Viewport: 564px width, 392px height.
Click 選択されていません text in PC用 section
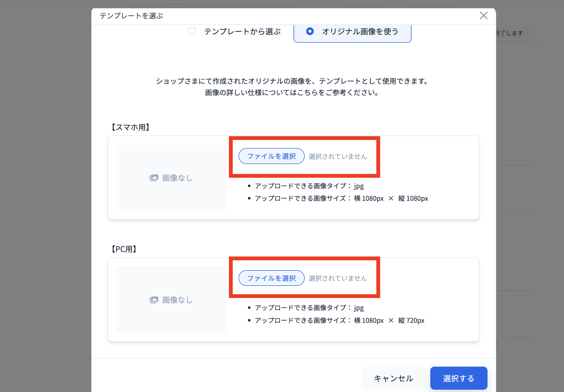338,278
